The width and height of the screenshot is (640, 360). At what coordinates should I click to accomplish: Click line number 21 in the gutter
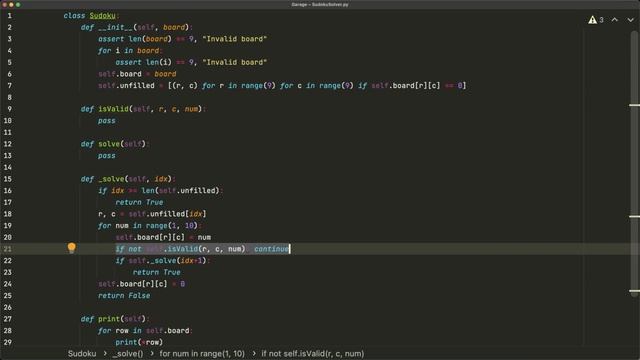coord(8,249)
